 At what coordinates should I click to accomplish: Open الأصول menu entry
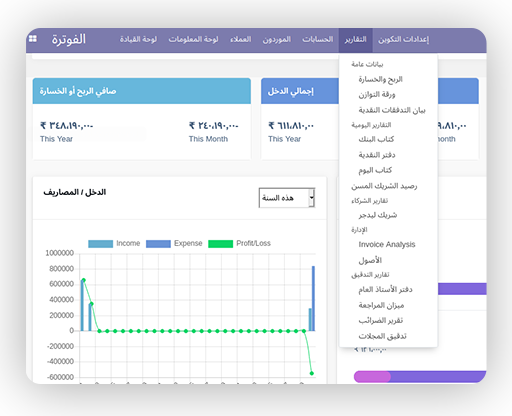pyautogui.click(x=370, y=260)
